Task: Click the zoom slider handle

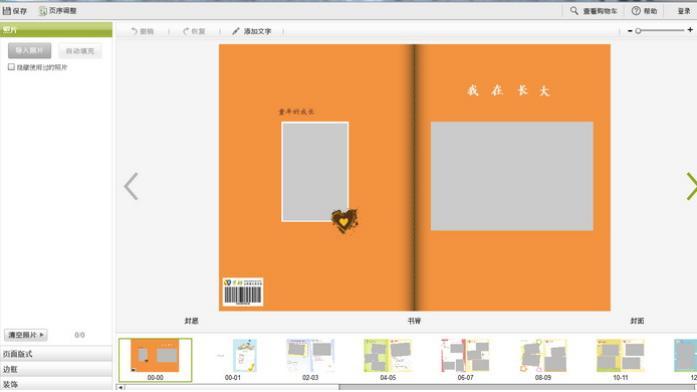Action: coord(638,31)
